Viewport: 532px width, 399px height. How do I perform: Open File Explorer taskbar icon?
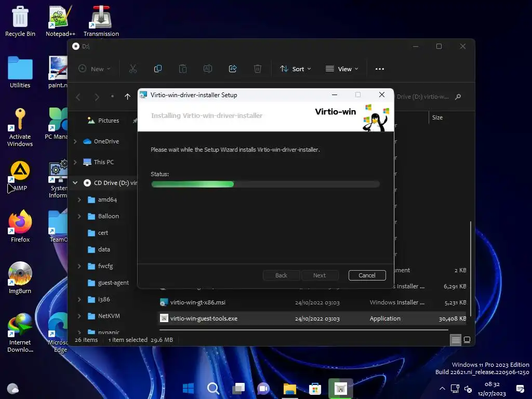pos(290,389)
